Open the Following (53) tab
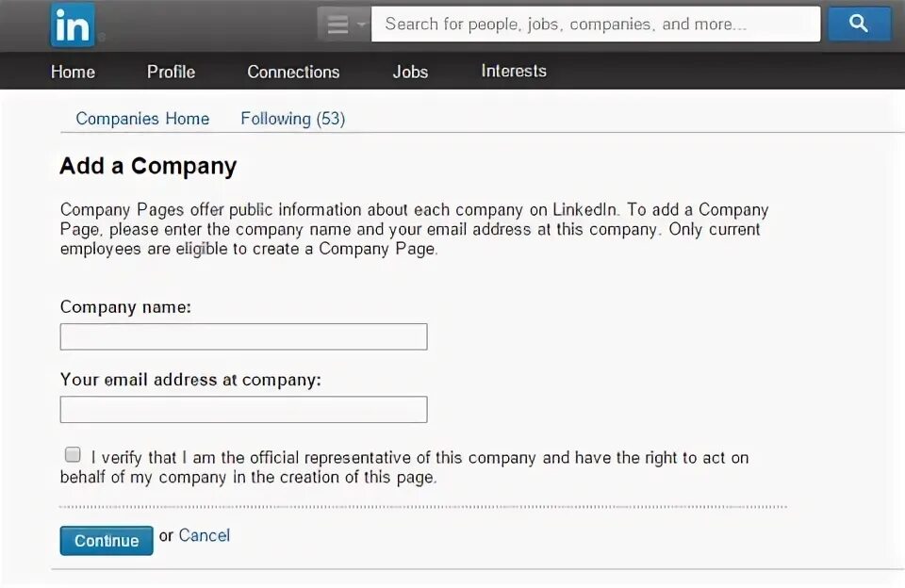Image resolution: width=905 pixels, height=588 pixels. [292, 119]
